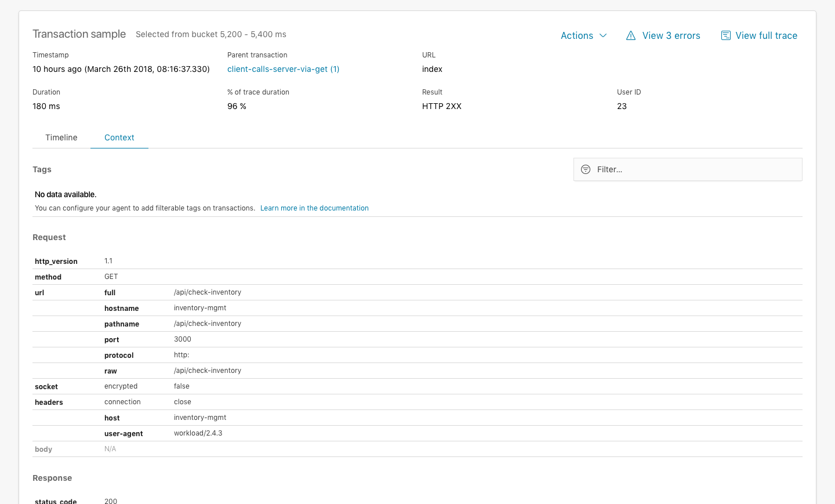Click the encrypted value false under socket
Image resolution: width=835 pixels, height=504 pixels.
[181, 386]
